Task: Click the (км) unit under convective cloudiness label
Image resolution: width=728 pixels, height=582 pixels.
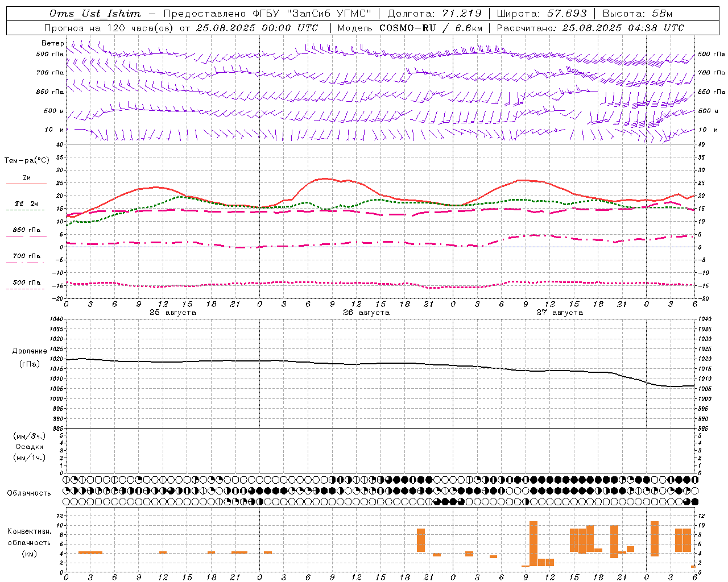Action: pyautogui.click(x=30, y=554)
